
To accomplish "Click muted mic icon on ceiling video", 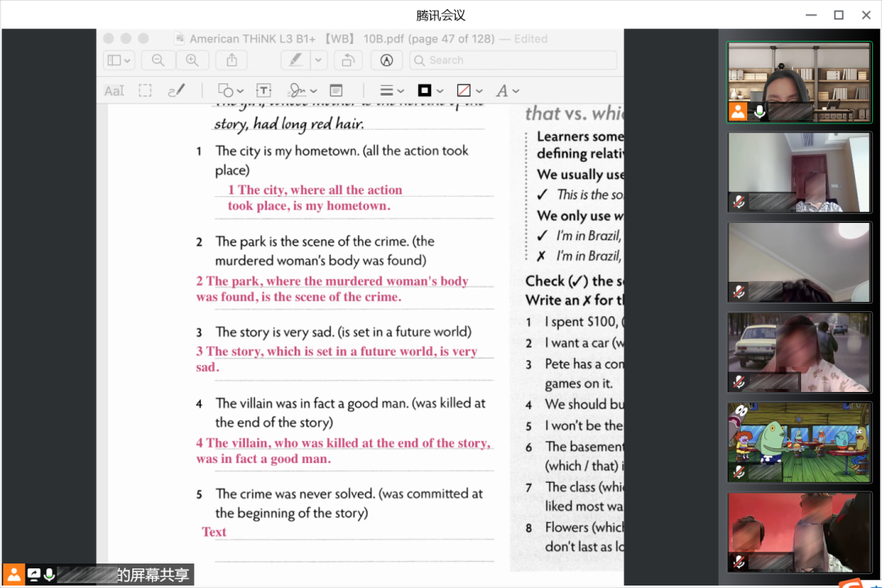I will click(x=739, y=292).
